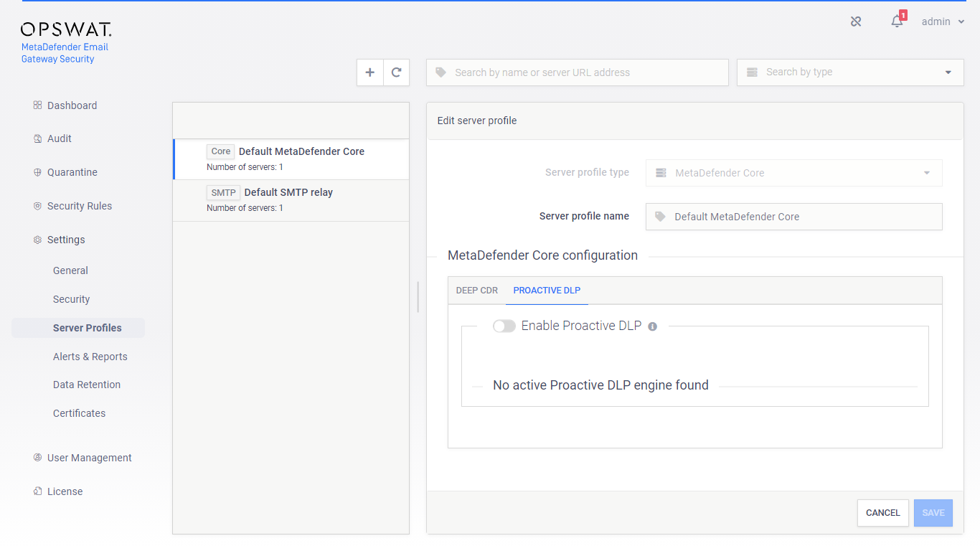Viewport: 980px width, 551px height.
Task: Open General settings
Action: pos(70,270)
